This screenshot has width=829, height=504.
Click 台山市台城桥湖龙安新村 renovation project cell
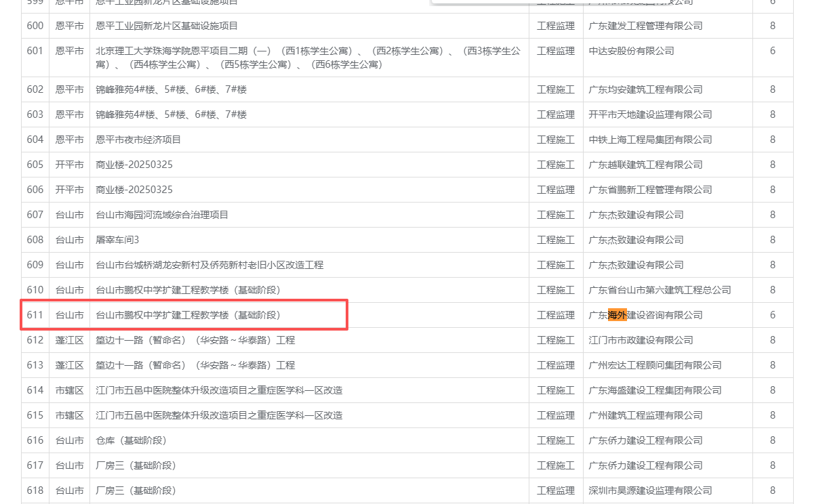[209, 265]
